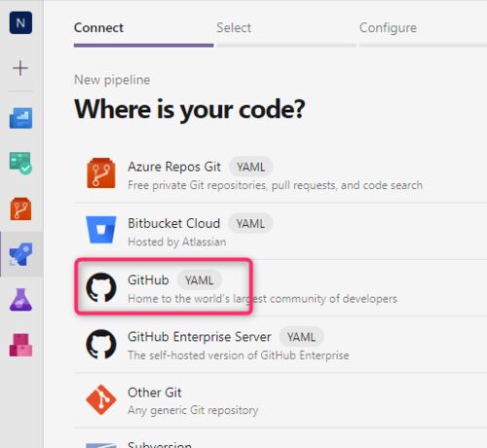Click 'Free private Git repositories' description text
The image size is (487, 448).
[x=275, y=185]
